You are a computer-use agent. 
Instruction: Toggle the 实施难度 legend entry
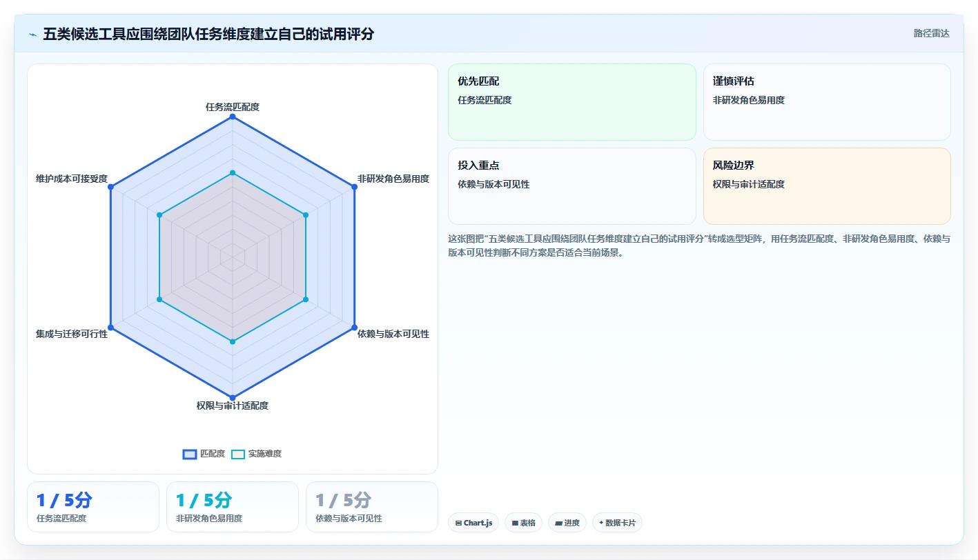click(x=256, y=454)
